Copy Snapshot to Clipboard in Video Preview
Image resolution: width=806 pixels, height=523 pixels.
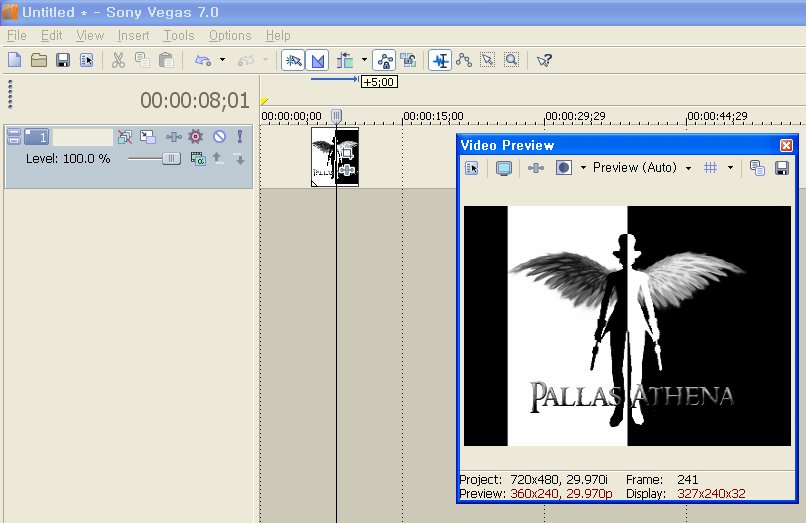click(757, 168)
